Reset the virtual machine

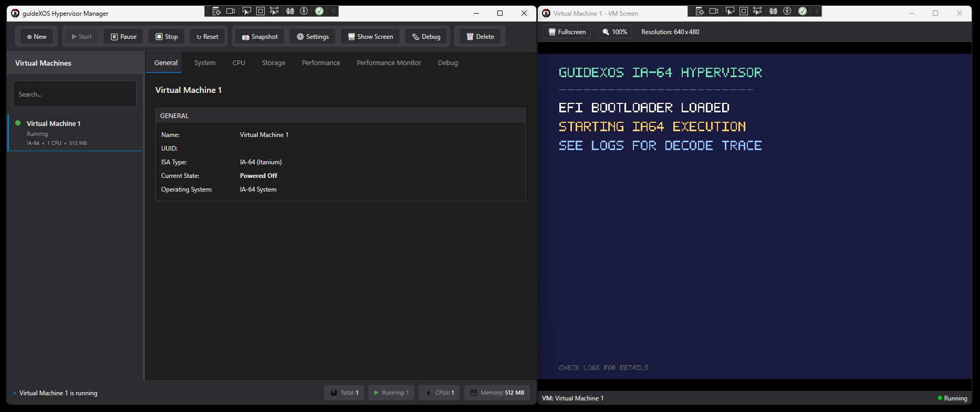[x=207, y=37]
